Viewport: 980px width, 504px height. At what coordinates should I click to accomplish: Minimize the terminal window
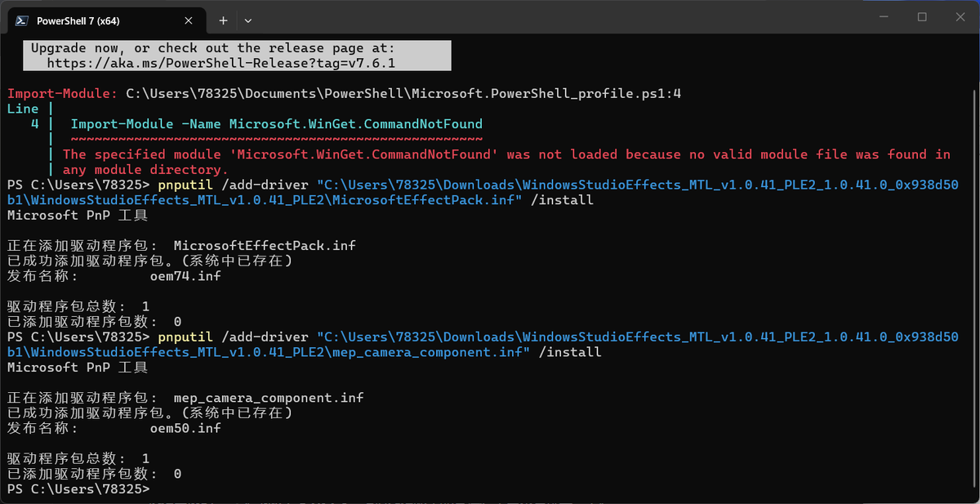point(883,16)
